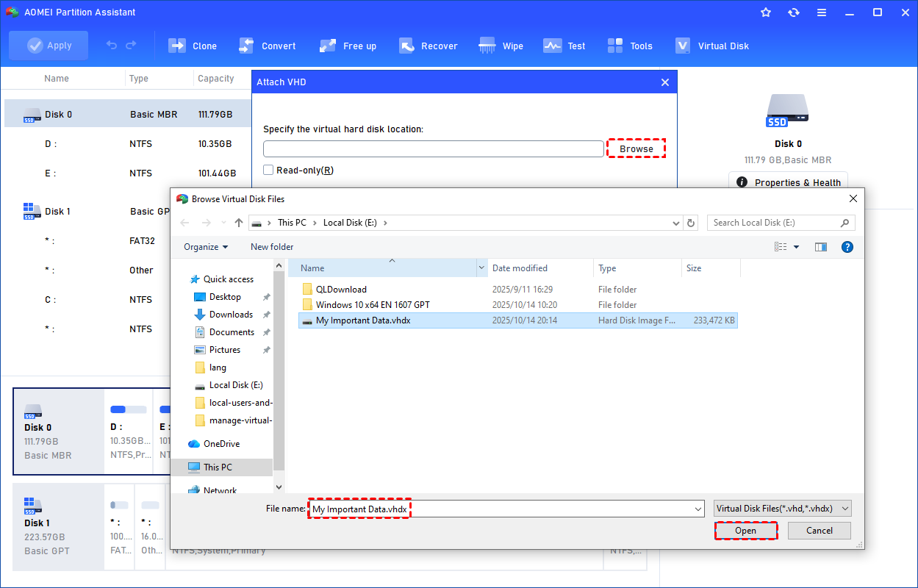918x588 pixels.
Task: Click the Browse button in Attach VHD
Action: [636, 148]
